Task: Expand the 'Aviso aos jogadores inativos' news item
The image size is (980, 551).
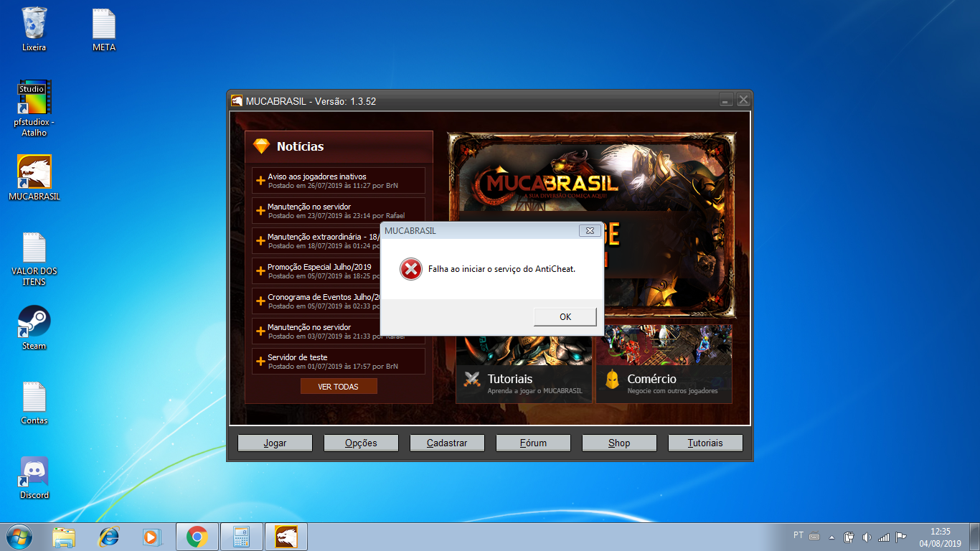Action: [316, 176]
